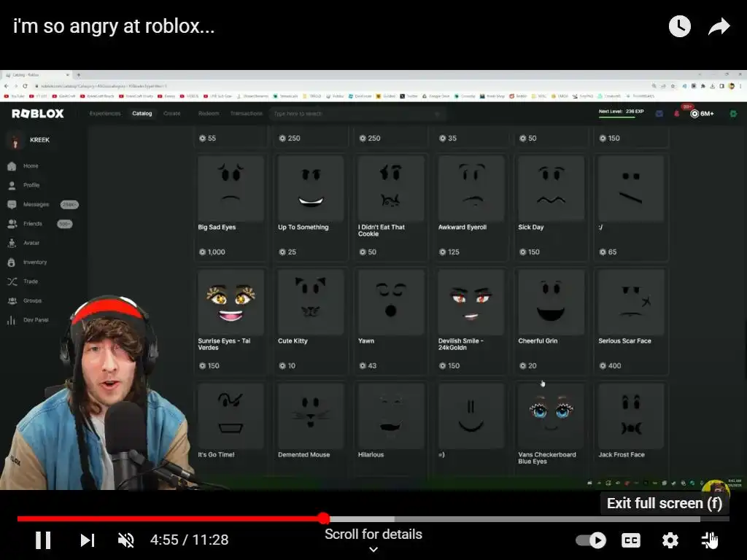Open Friends in sidebar

32,224
